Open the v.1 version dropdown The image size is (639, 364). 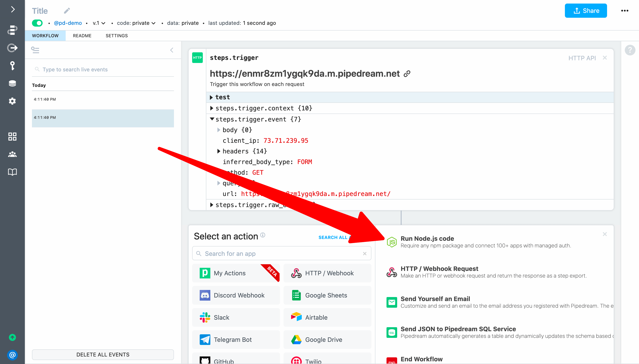click(99, 23)
